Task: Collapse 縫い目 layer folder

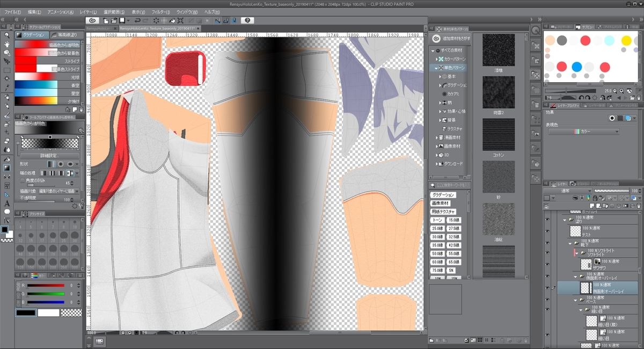Action: [581, 310]
